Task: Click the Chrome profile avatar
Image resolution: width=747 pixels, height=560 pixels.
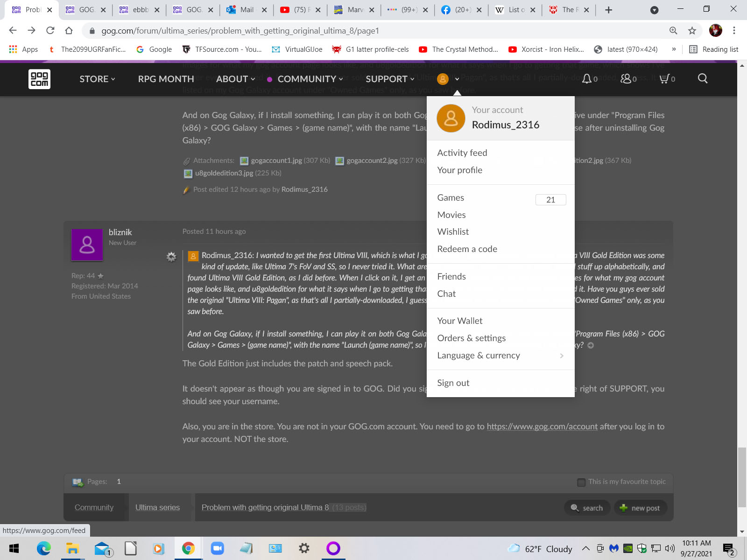Action: [x=716, y=30]
